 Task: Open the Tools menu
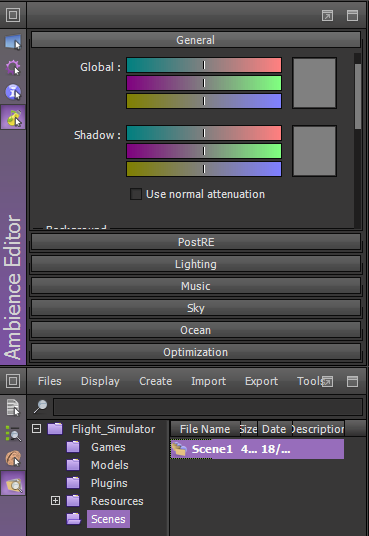pos(309,381)
